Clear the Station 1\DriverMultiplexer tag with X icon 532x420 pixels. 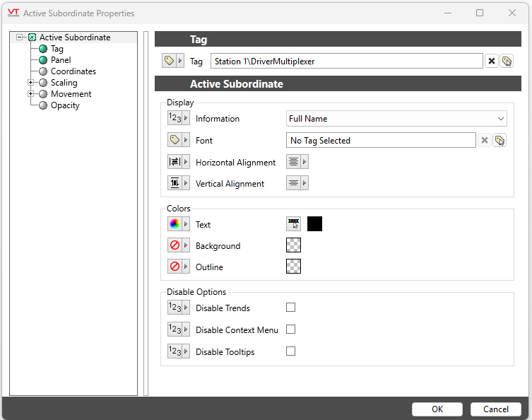[492, 62]
